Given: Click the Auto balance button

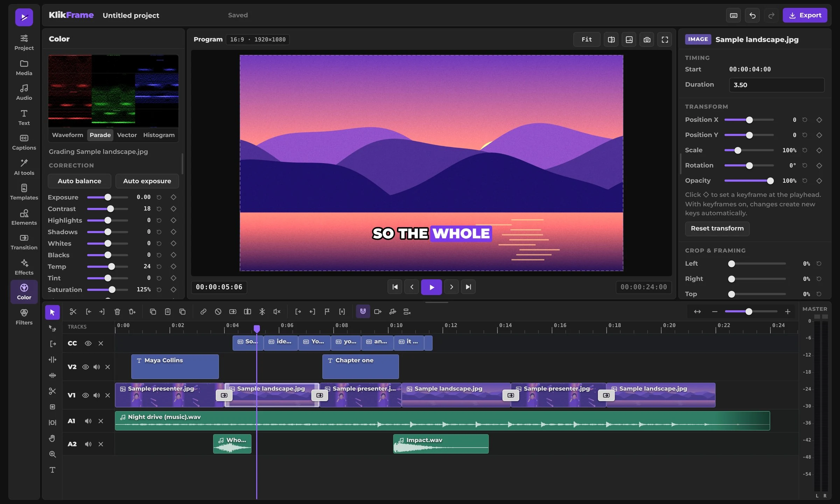Looking at the screenshot, I should click(x=79, y=181).
